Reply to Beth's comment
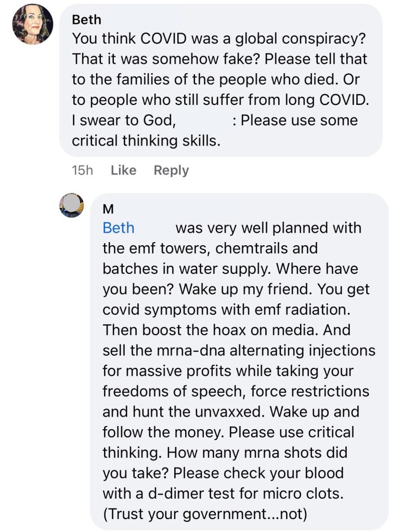Screen dimensions: 402x532 click(171, 170)
